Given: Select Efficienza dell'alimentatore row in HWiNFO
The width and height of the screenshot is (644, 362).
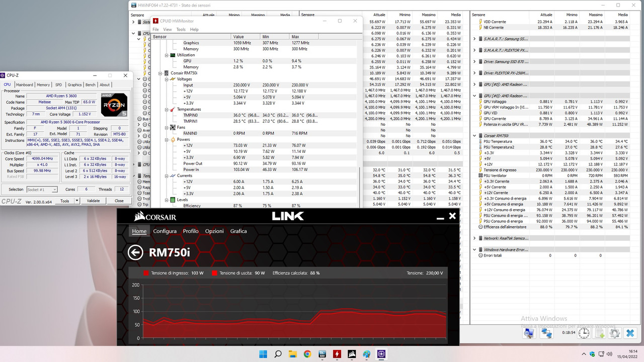Looking at the screenshot, I should pos(553,227).
